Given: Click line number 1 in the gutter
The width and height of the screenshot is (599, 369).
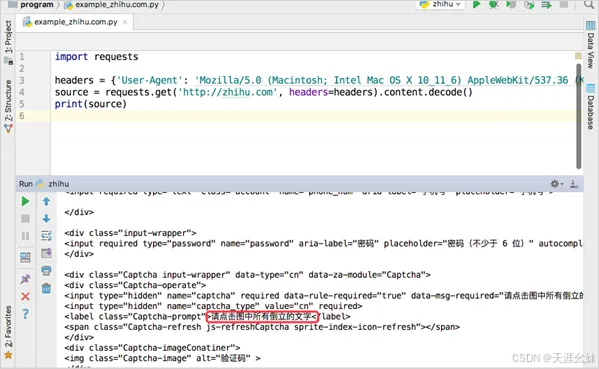Looking at the screenshot, I should pyautogui.click(x=22, y=57).
